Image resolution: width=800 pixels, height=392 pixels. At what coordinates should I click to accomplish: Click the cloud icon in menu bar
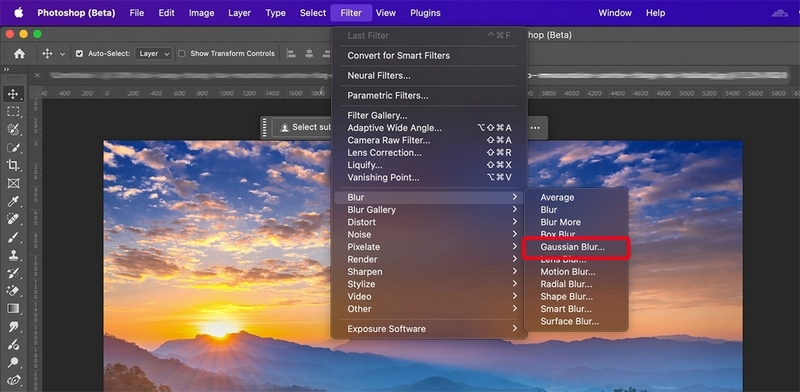780,13
